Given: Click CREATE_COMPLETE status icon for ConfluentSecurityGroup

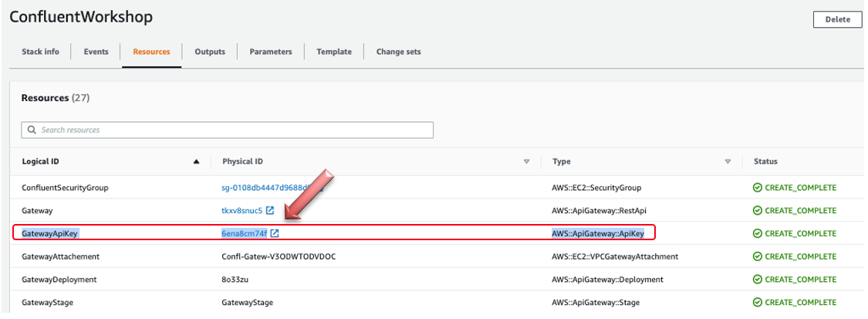Looking at the screenshot, I should pyautogui.click(x=758, y=188).
